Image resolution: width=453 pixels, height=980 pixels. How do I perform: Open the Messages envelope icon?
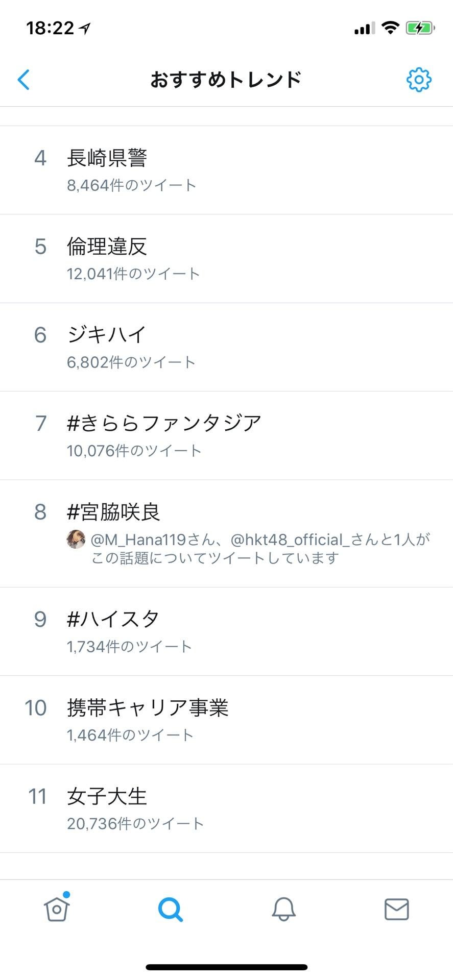tap(396, 909)
